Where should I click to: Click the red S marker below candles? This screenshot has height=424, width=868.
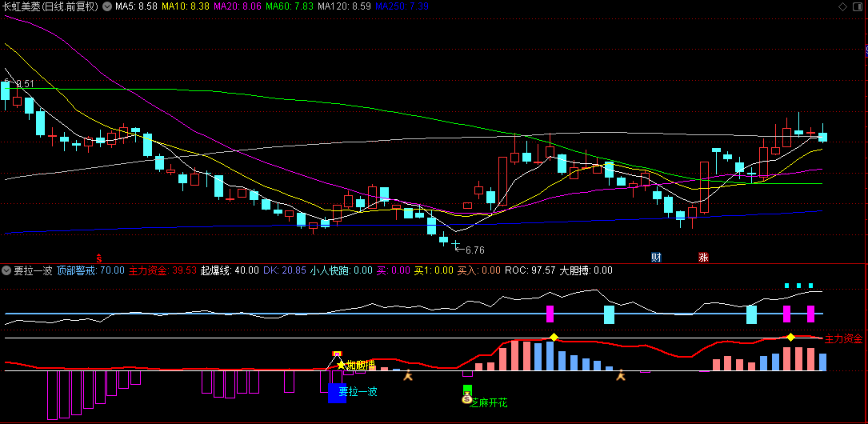pyautogui.click(x=99, y=258)
